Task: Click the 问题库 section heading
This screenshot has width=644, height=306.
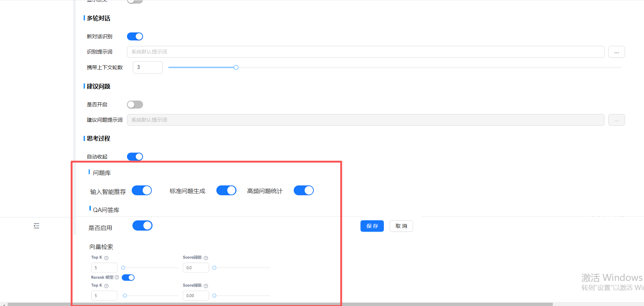Action: click(102, 173)
